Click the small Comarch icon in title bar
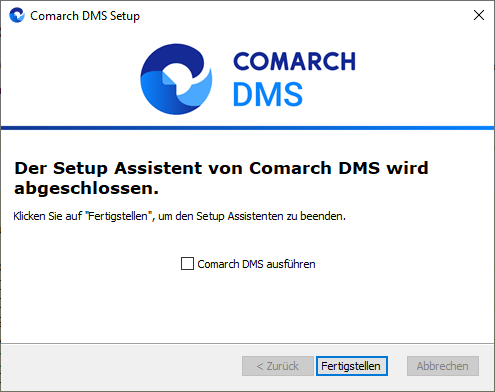The image size is (495, 392). pyautogui.click(x=17, y=15)
